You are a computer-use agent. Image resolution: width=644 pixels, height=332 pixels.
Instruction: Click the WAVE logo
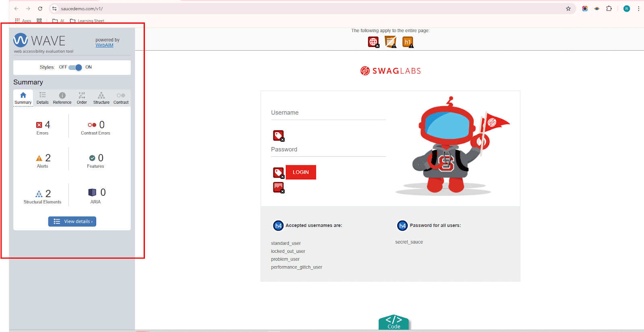tap(39, 41)
